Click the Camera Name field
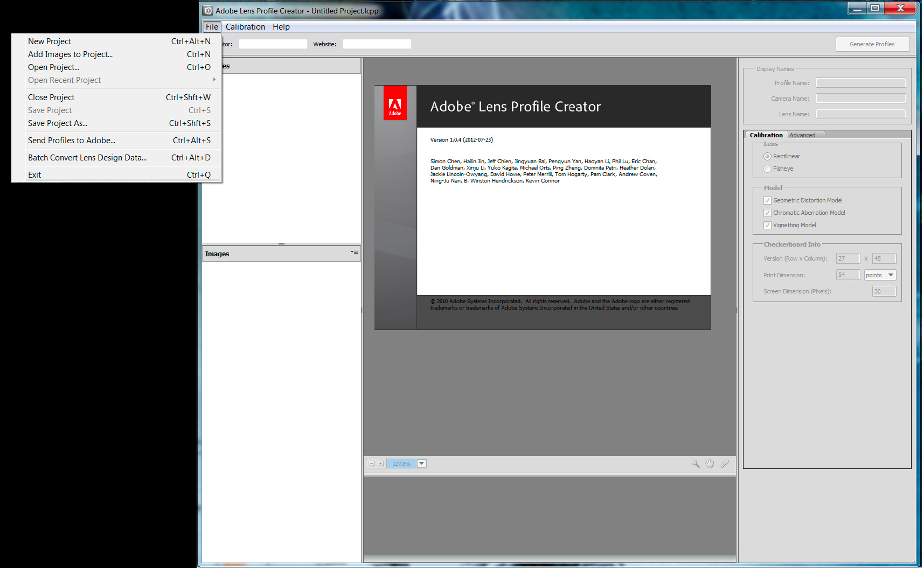Image resolution: width=924 pixels, height=568 pixels. (x=860, y=99)
